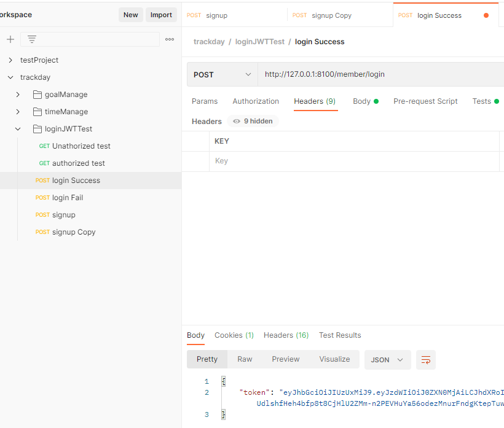Click the loginJWTTest folder icon

point(37,129)
